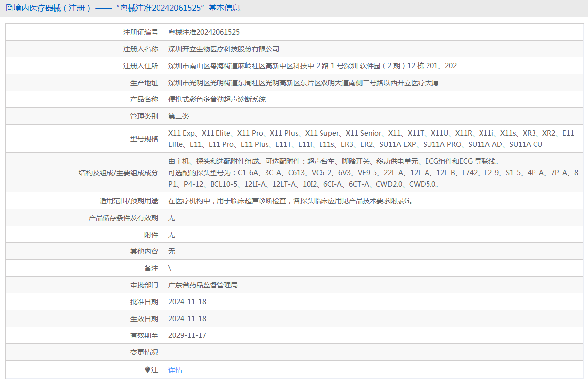Click the 备注 label
588x381 pixels.
(x=151, y=269)
